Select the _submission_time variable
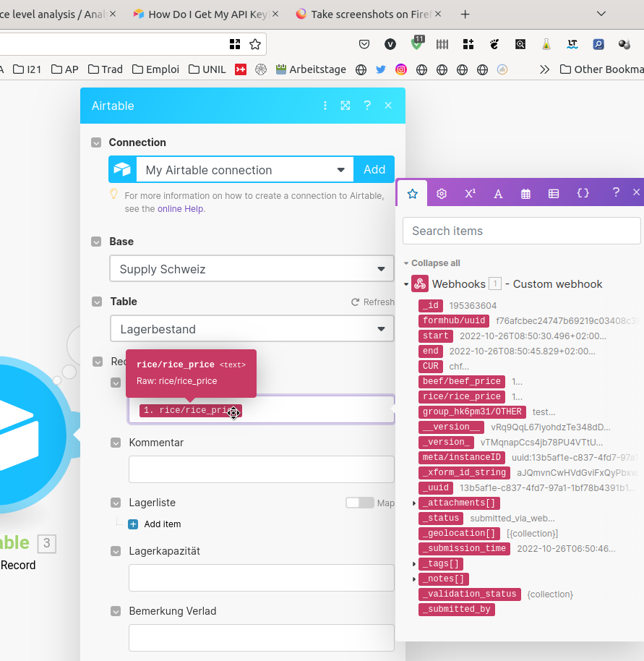The width and height of the screenshot is (644, 661). point(464,548)
